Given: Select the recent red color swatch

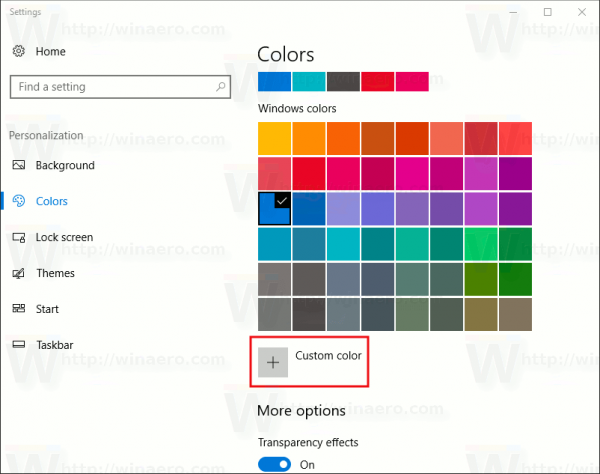Looking at the screenshot, I should click(377, 81).
